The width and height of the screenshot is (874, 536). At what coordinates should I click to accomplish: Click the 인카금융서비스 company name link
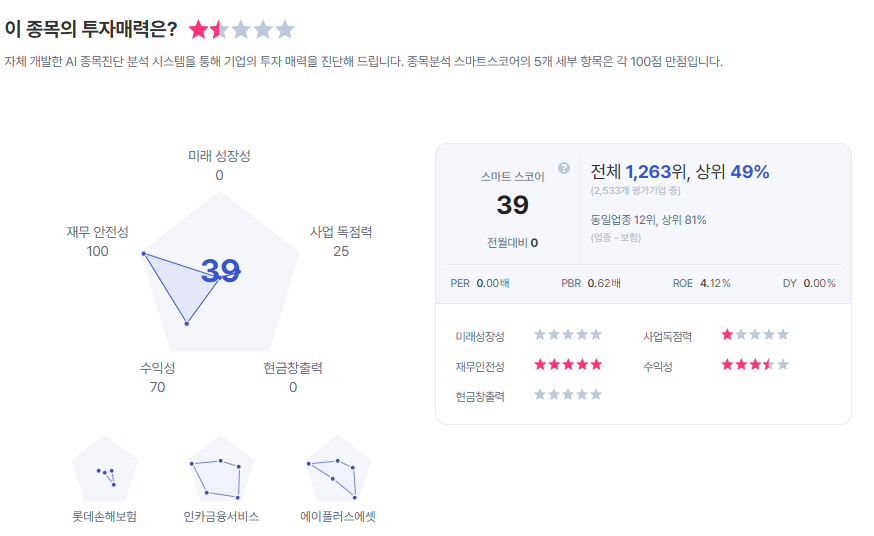221,517
